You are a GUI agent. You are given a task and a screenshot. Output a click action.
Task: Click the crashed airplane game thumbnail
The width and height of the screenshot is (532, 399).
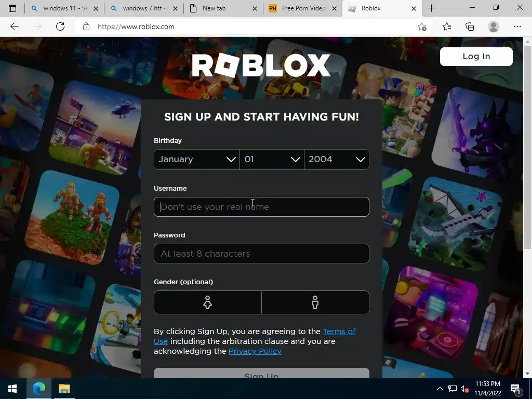(455, 223)
